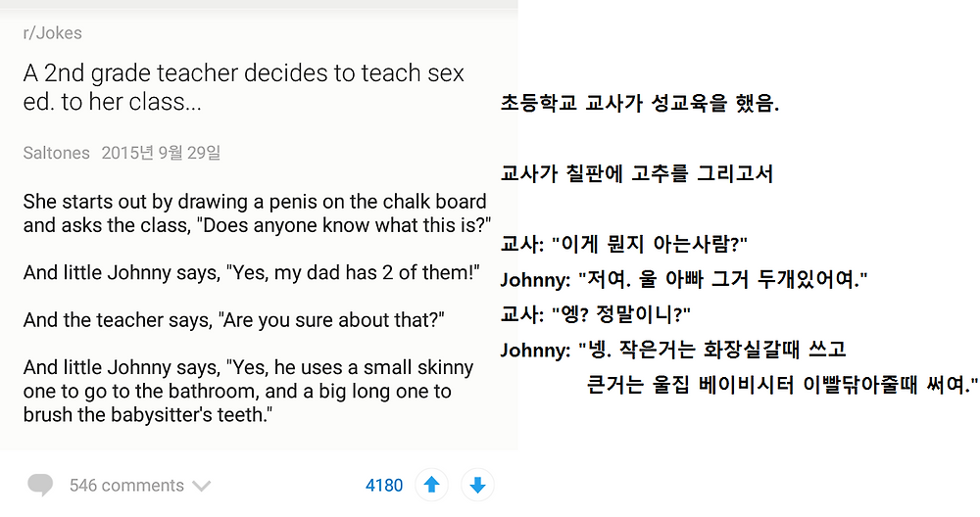Click the gray comment bubble icon
The height and width of the screenshot is (517, 980).
(x=40, y=485)
